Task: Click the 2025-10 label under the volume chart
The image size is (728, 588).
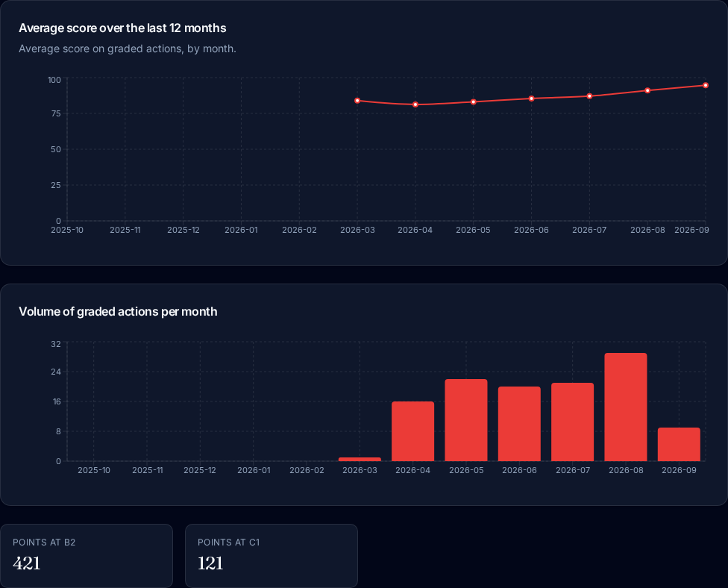Action: (94, 470)
